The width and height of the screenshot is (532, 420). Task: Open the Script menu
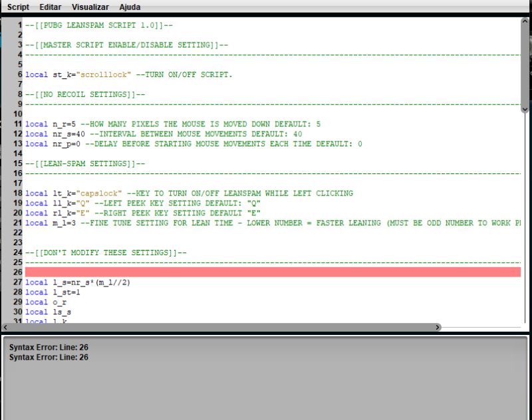[x=18, y=7]
